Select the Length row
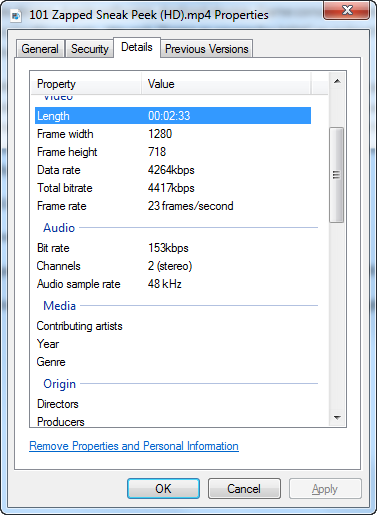 click(173, 116)
